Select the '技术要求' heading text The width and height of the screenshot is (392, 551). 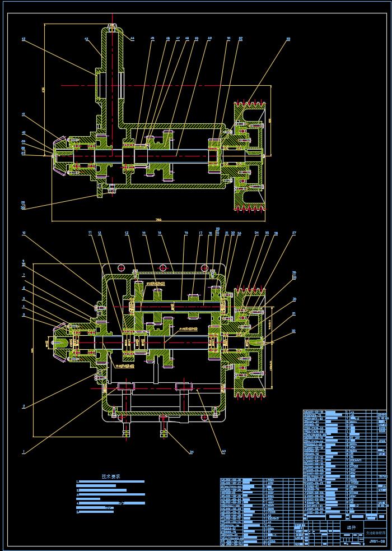[111, 477]
